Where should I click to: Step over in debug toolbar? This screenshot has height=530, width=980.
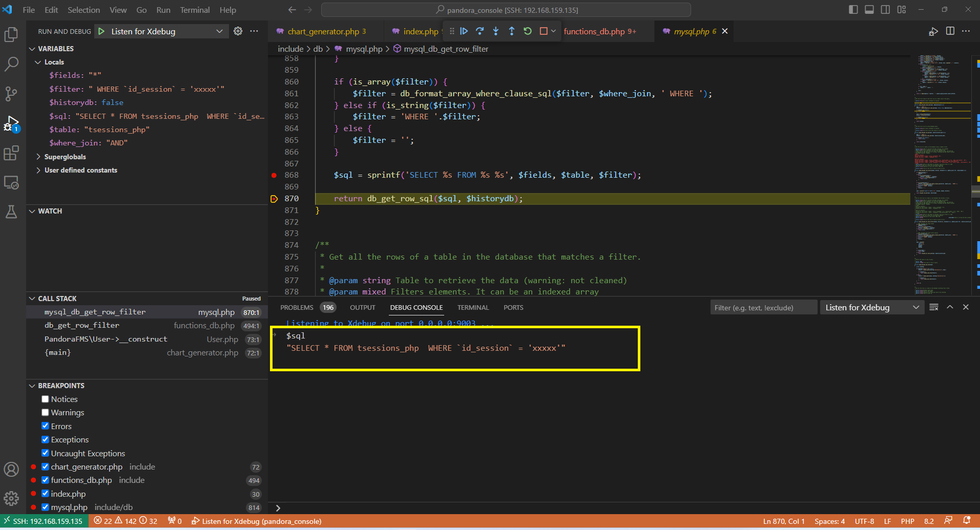point(479,31)
